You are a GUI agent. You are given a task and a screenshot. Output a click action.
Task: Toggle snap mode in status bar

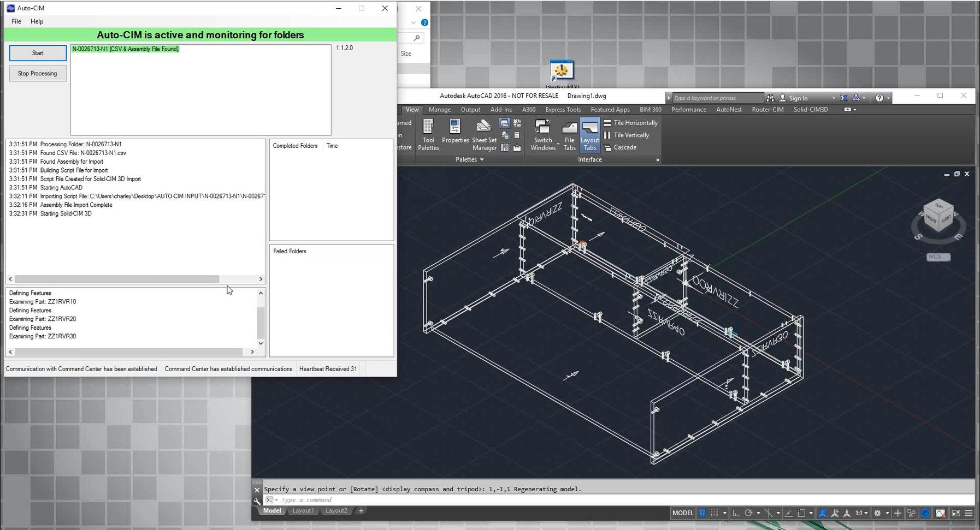pos(715,513)
